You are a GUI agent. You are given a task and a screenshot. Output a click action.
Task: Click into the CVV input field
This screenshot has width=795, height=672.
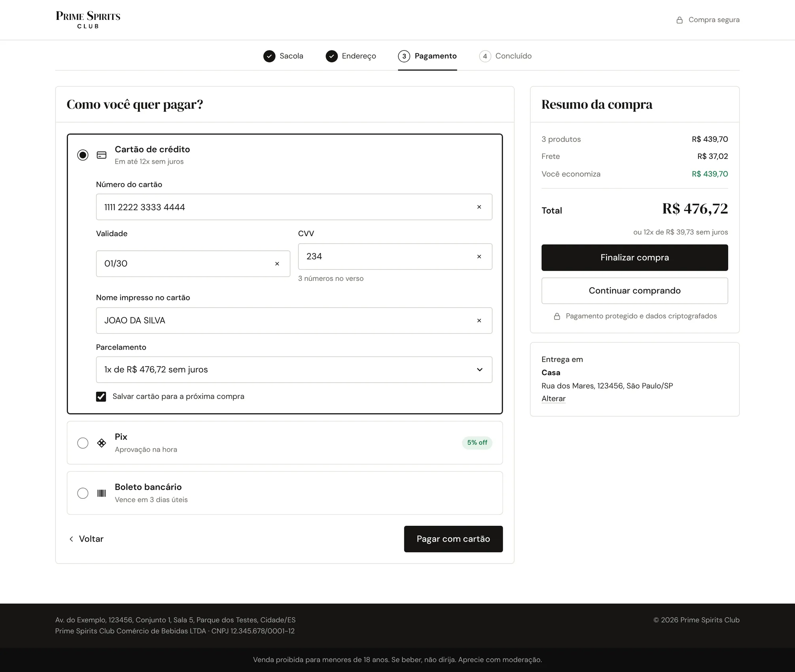coord(395,257)
